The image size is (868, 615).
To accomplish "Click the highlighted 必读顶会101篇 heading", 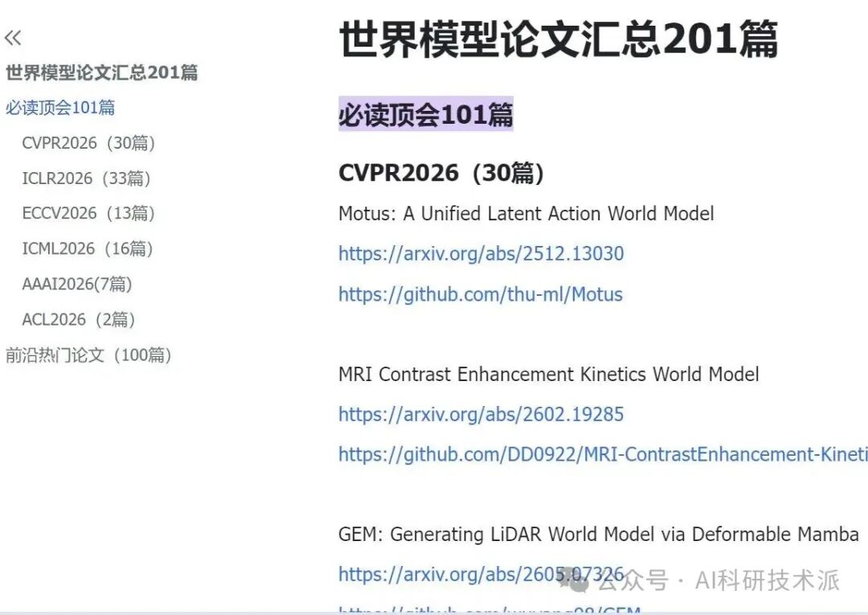I will (426, 115).
